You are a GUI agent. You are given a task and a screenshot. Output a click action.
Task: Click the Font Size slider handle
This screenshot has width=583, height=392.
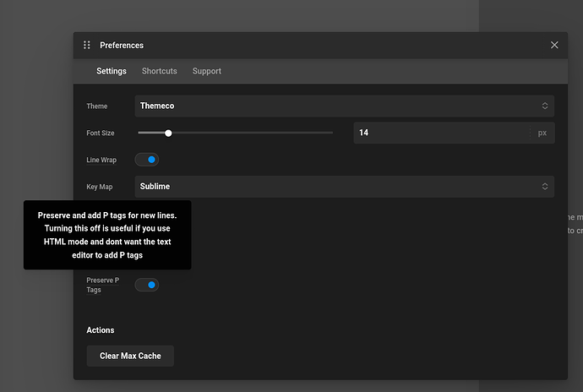[168, 133]
